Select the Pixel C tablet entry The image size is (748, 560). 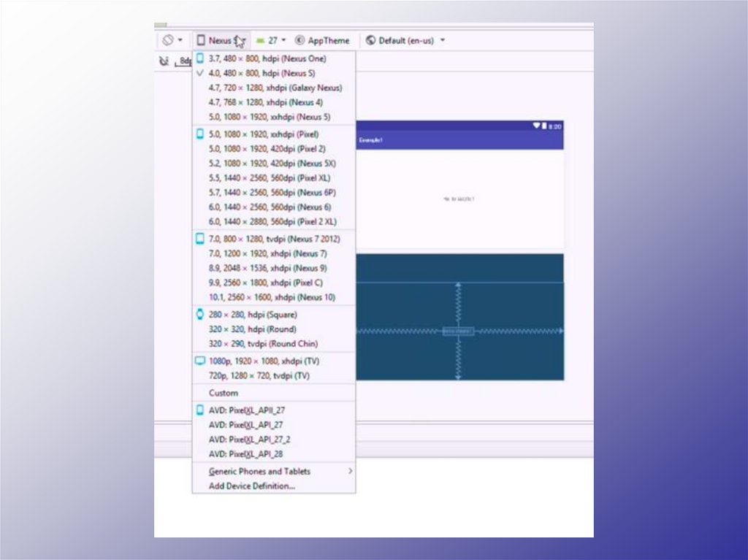click(274, 283)
